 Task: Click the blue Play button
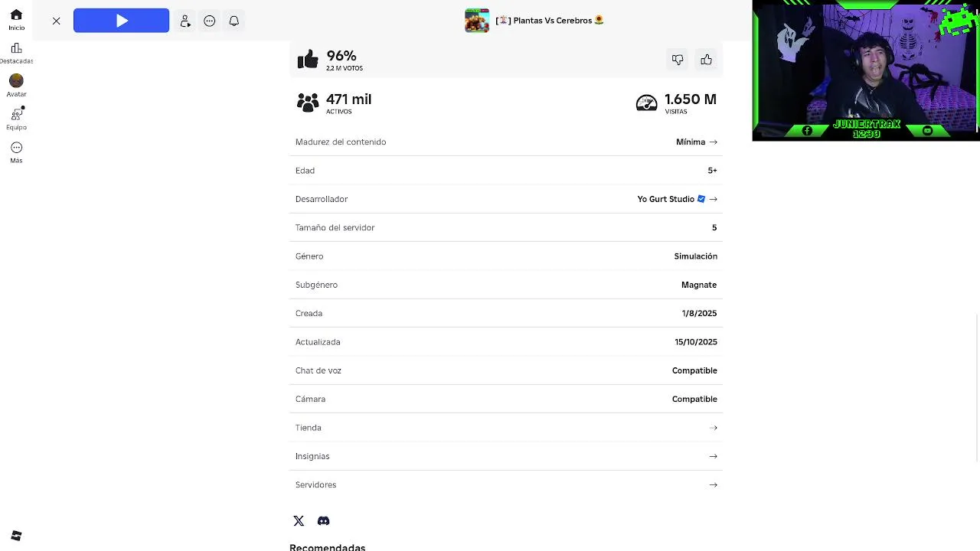click(x=121, y=21)
